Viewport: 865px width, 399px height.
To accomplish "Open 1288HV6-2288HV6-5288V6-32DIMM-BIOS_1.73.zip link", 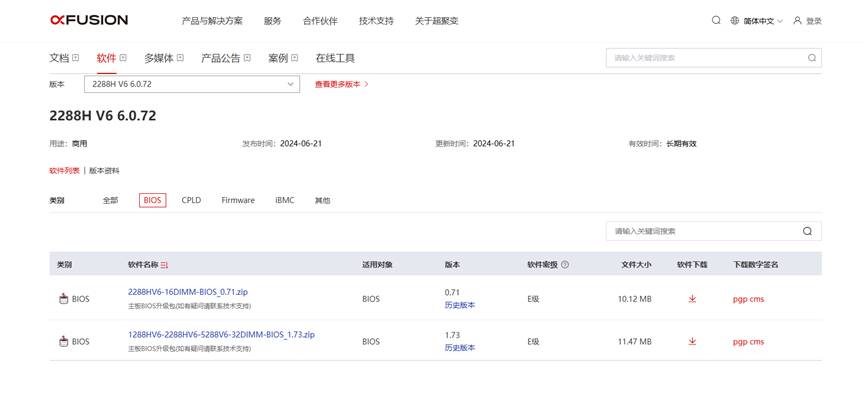I will 221,334.
